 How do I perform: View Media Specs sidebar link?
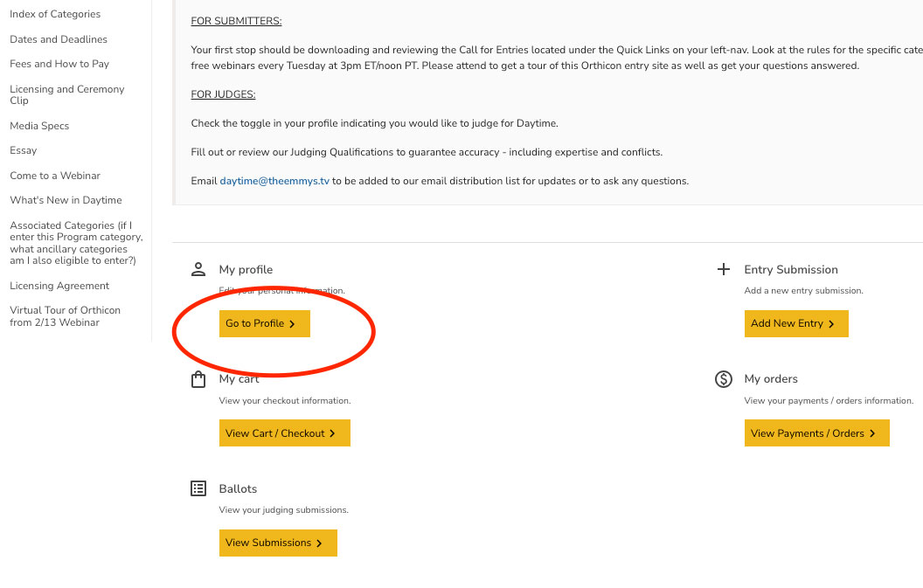tap(39, 126)
